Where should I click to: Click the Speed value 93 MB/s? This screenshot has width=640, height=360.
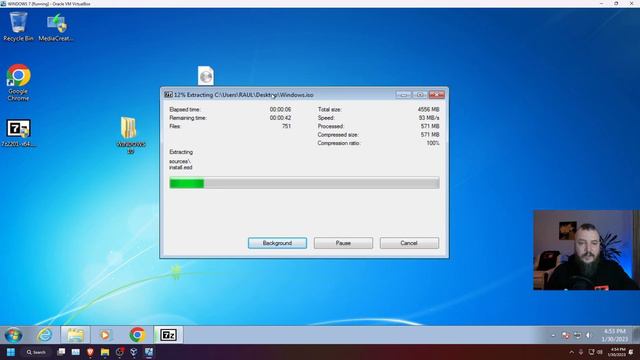[429, 118]
